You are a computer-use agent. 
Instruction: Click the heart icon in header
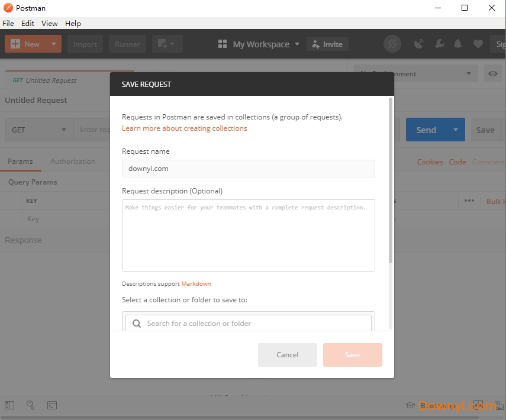(478, 44)
